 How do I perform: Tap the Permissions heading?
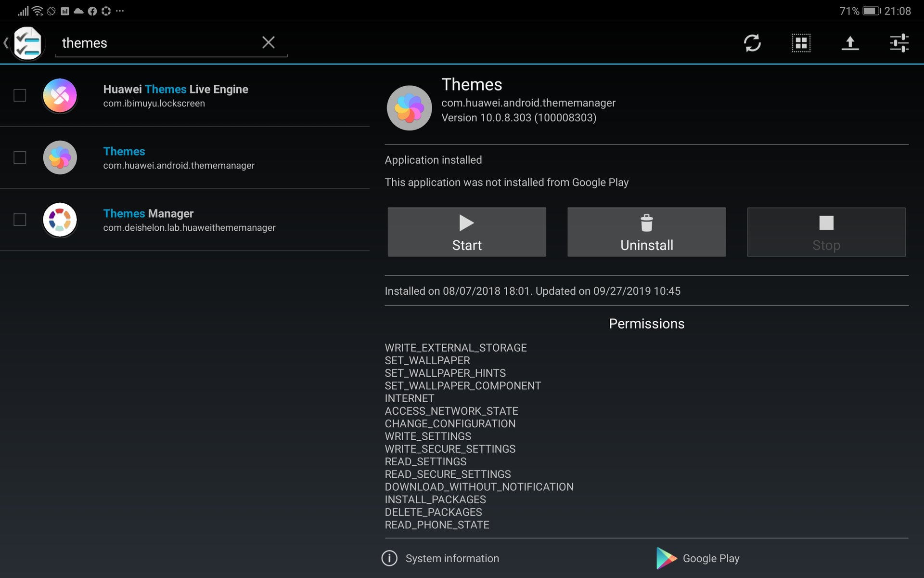[646, 324]
